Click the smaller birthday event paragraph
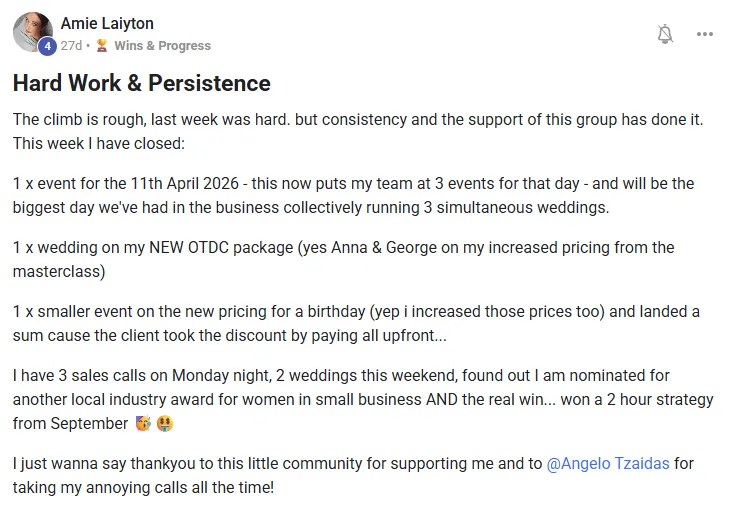The image size is (740, 510). pyautogui.click(x=355, y=323)
